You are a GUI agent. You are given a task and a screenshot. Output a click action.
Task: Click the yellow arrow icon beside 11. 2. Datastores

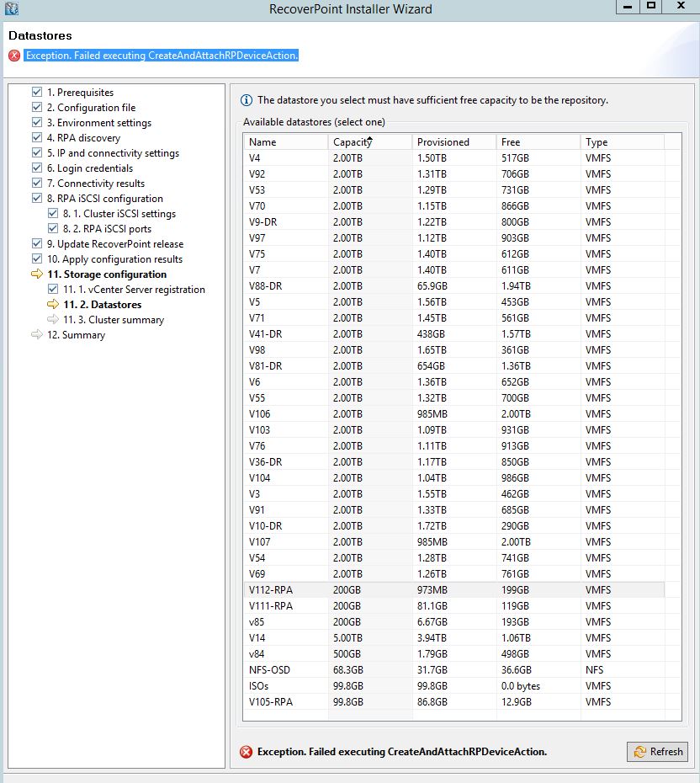(x=53, y=304)
